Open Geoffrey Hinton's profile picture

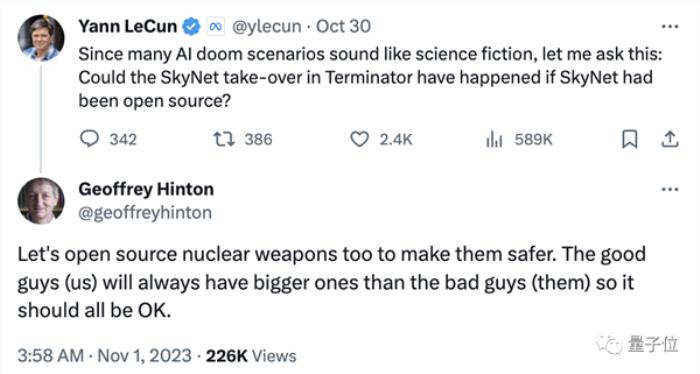point(41,201)
